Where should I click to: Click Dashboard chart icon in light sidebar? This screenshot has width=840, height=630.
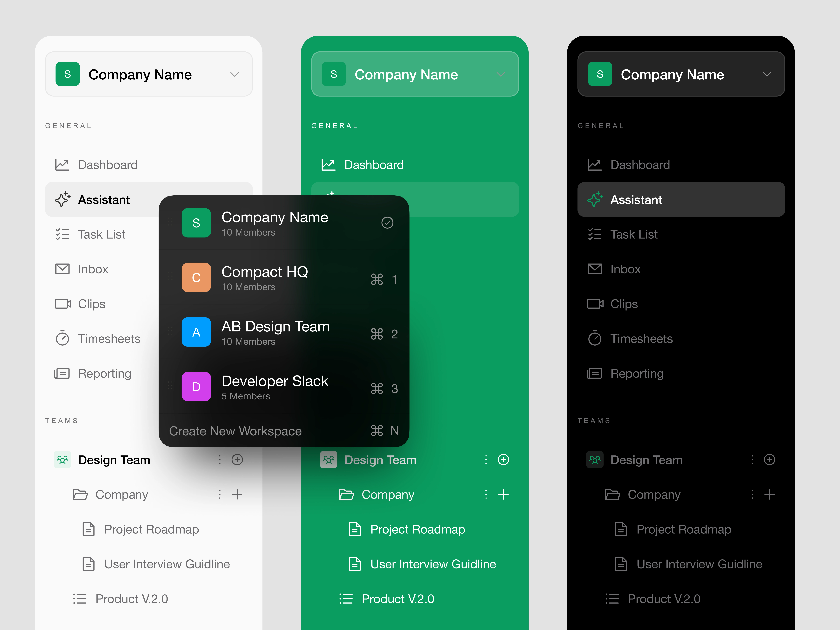62,165
